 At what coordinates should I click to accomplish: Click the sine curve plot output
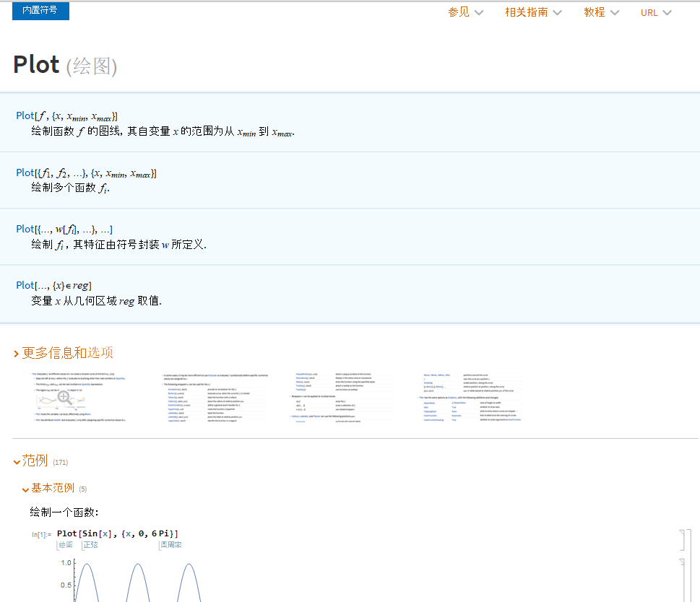click(131, 580)
